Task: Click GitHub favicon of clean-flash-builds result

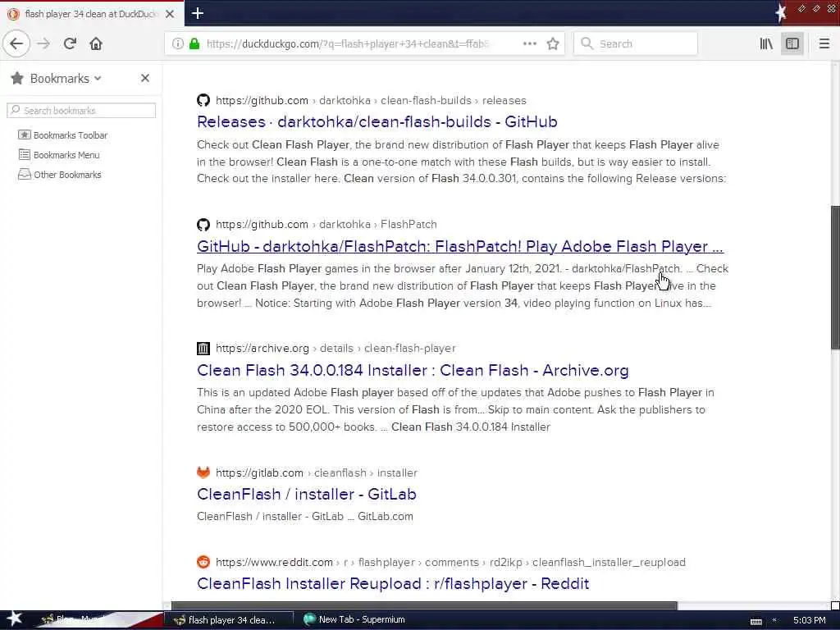Action: point(203,100)
